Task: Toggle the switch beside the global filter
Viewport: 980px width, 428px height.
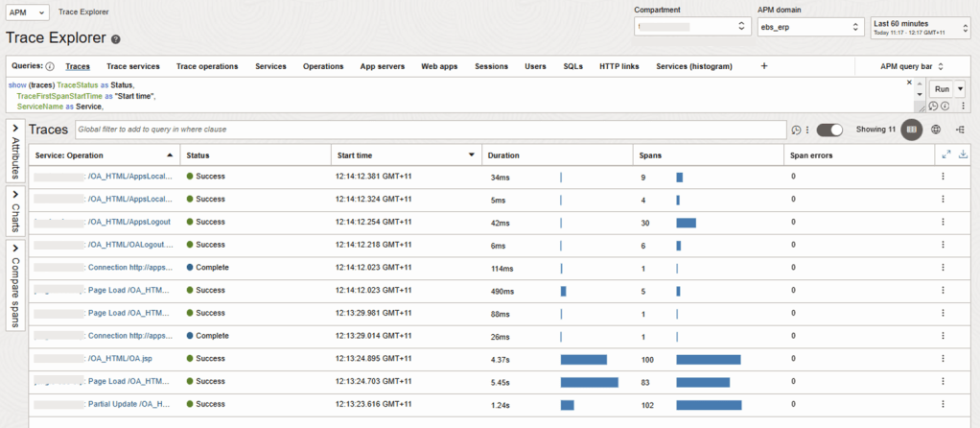Action: (829, 130)
